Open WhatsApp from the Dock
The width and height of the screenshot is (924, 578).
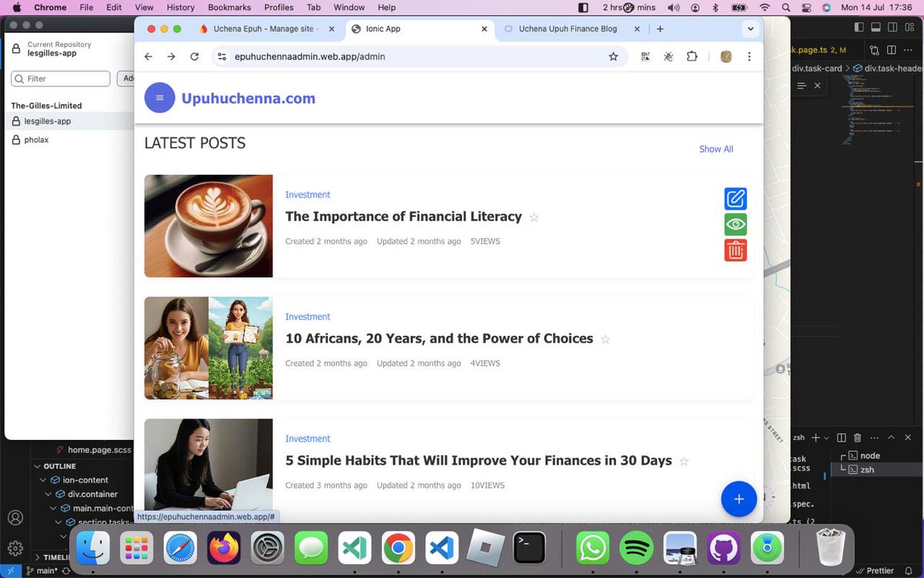(x=592, y=548)
